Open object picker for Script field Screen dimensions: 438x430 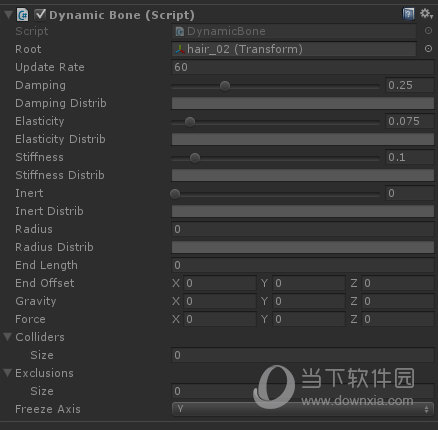(428, 31)
